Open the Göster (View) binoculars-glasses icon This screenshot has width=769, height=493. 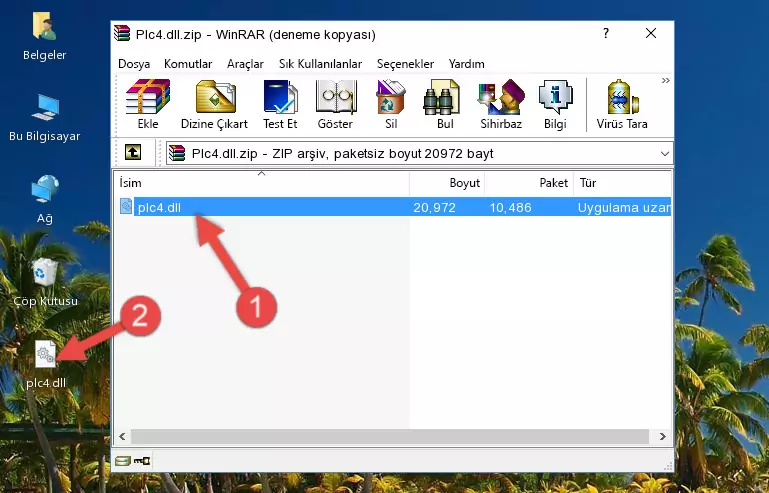pos(335,104)
